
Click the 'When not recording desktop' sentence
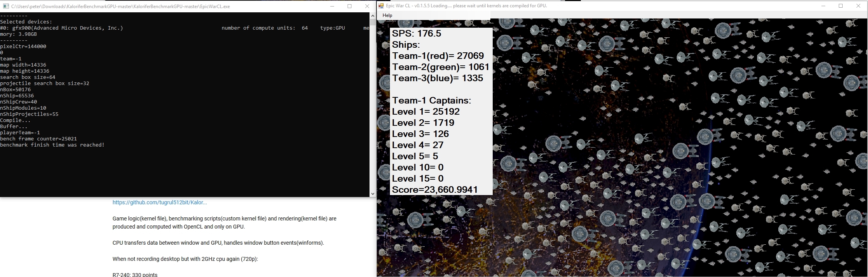pyautogui.click(x=185, y=259)
